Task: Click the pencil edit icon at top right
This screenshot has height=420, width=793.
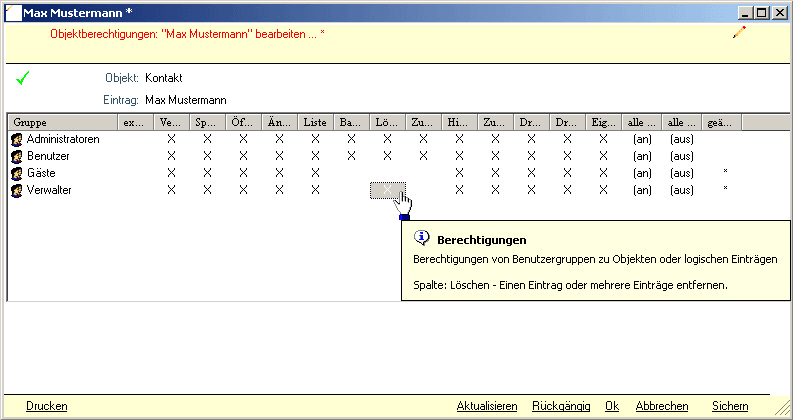Action: (739, 33)
